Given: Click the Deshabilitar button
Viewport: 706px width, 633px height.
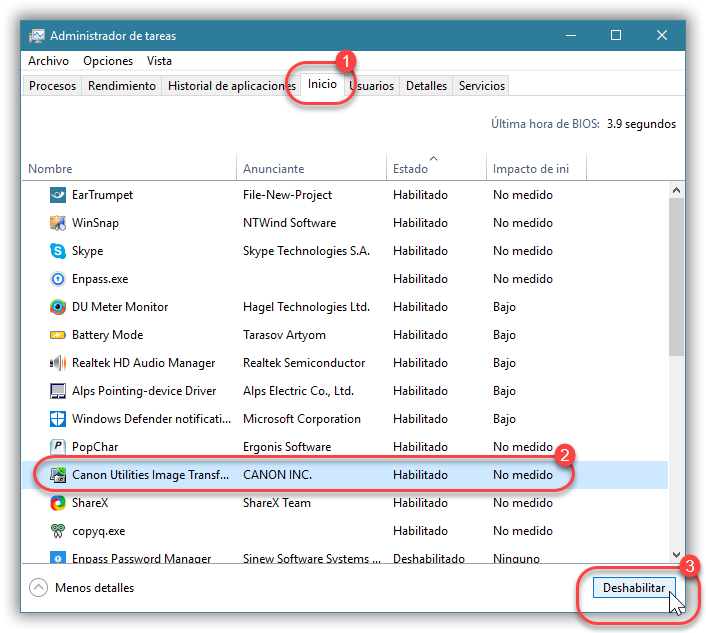Looking at the screenshot, I should [634, 588].
